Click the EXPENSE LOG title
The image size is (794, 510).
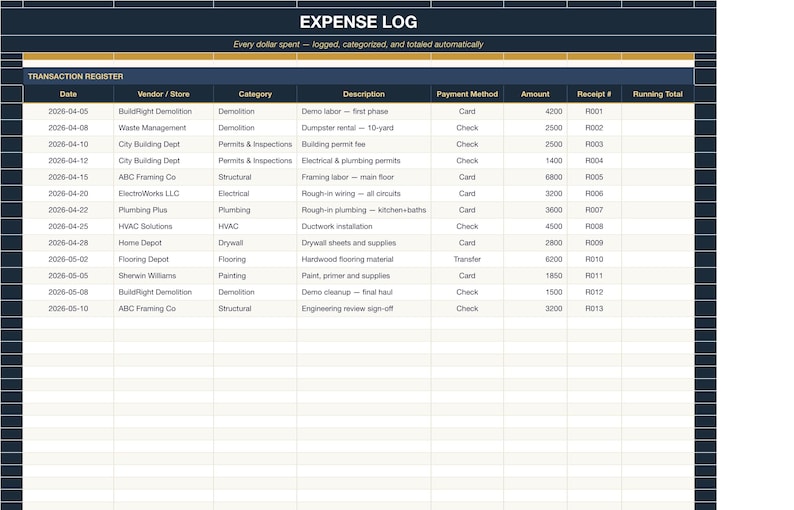[358, 22]
